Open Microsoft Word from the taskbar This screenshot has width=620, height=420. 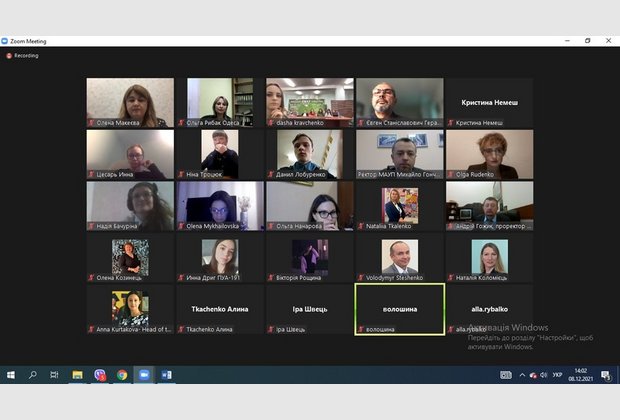pos(166,375)
